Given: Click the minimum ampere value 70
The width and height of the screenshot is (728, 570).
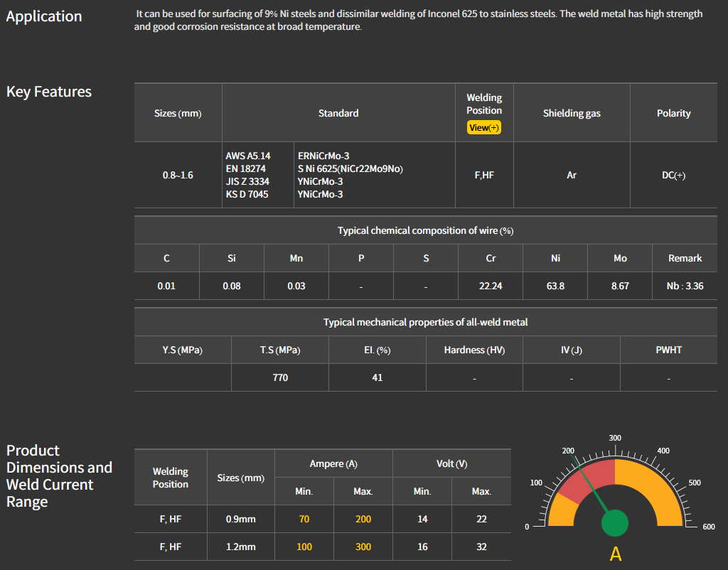Looking at the screenshot, I should pyautogui.click(x=304, y=519).
